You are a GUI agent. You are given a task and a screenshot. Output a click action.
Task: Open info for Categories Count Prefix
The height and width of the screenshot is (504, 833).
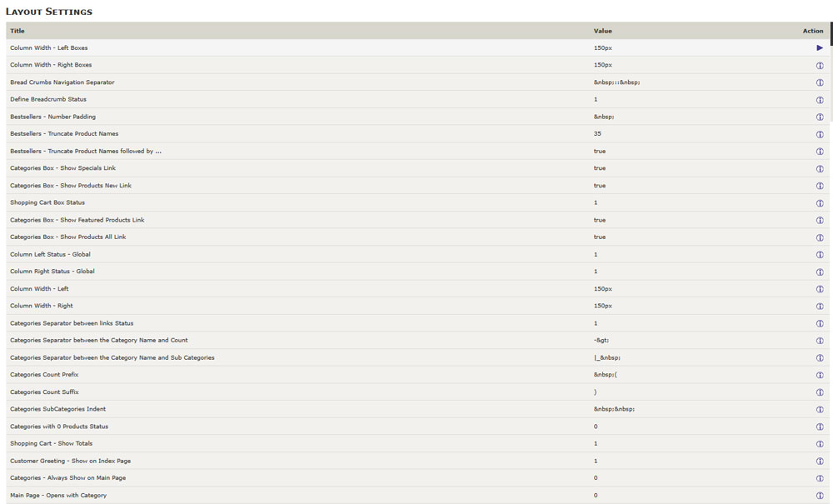[819, 375]
